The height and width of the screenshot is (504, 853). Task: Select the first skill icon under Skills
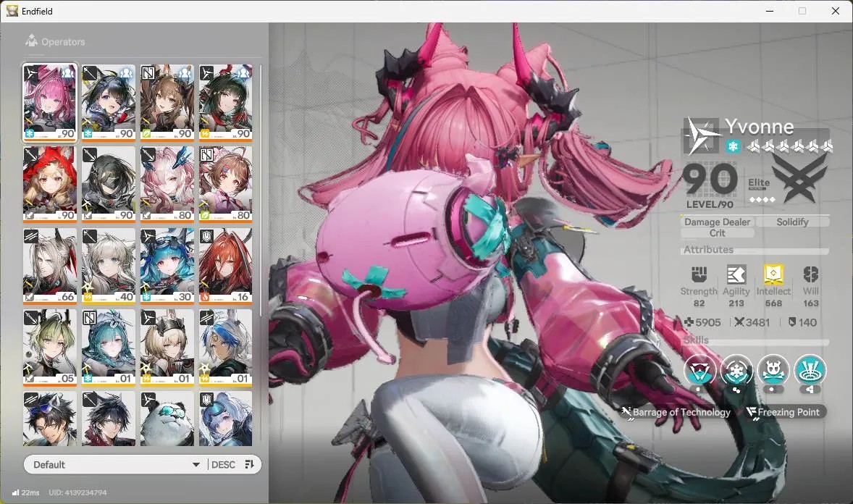tap(699, 371)
